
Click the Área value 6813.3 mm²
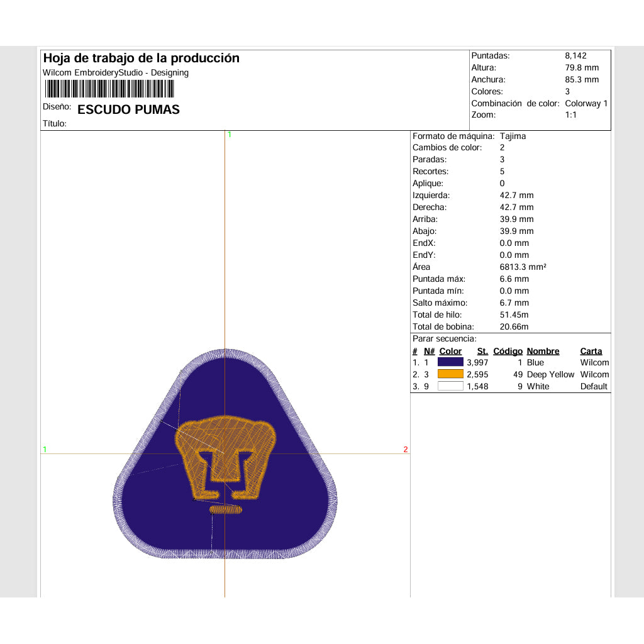click(523, 267)
